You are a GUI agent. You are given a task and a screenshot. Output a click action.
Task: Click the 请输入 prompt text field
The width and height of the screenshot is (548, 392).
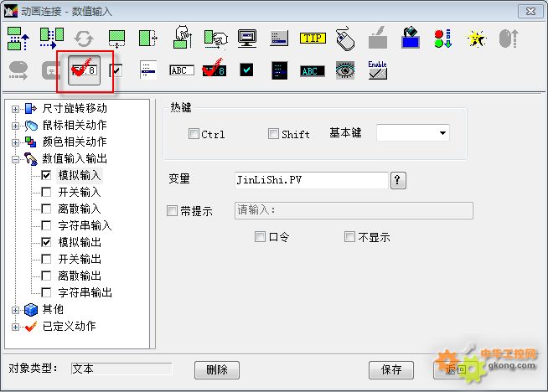point(354,210)
